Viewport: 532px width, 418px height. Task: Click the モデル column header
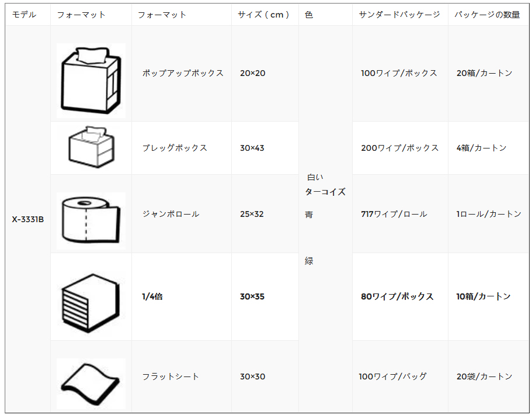[24, 15]
